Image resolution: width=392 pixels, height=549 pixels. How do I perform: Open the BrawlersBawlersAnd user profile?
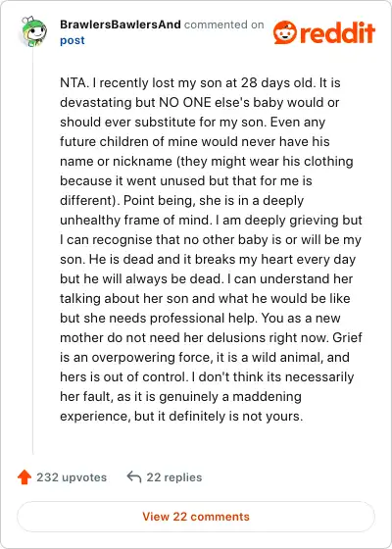coord(121,25)
